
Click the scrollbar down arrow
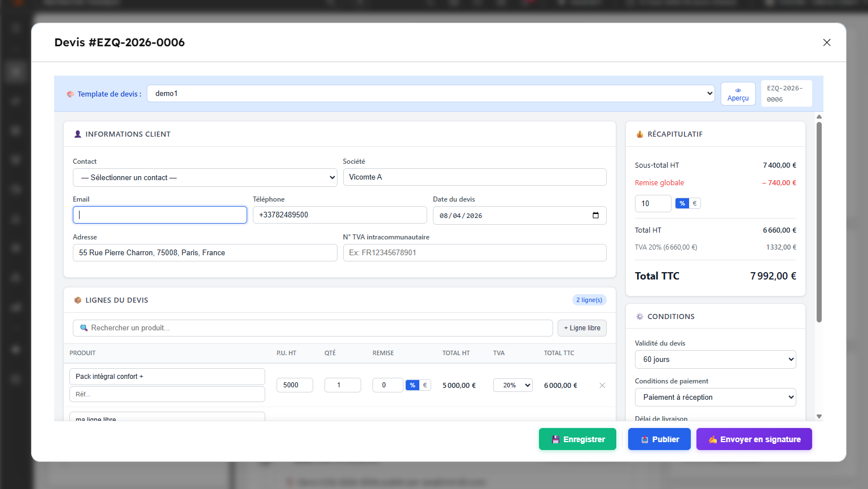point(819,417)
